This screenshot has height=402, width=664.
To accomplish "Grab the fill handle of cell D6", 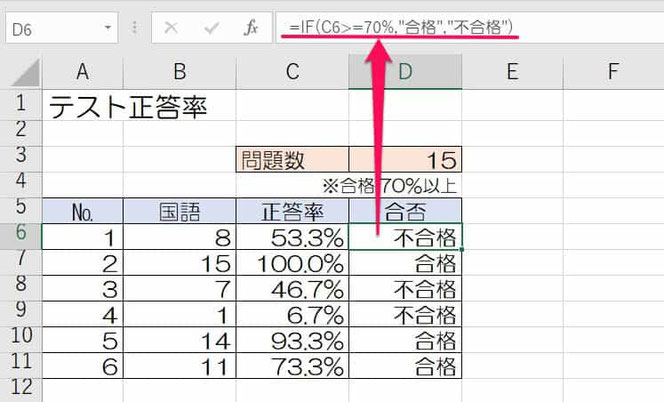I will [x=462, y=250].
